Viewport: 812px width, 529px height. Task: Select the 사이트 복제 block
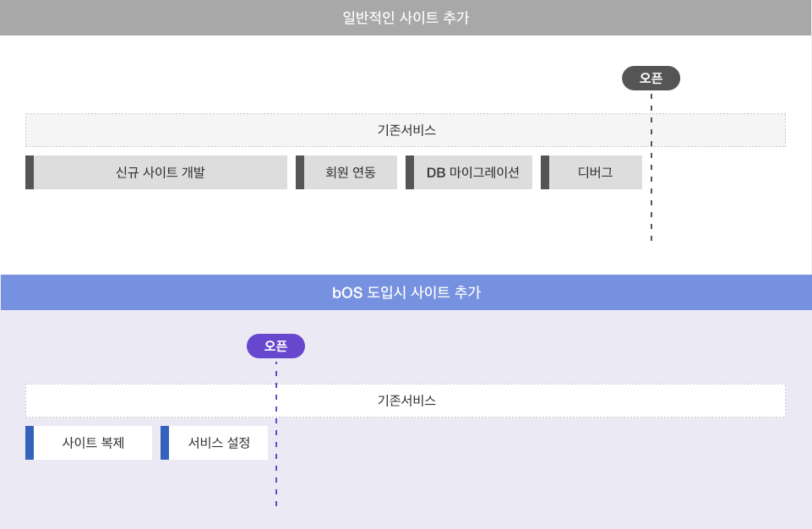pyautogui.click(x=89, y=443)
